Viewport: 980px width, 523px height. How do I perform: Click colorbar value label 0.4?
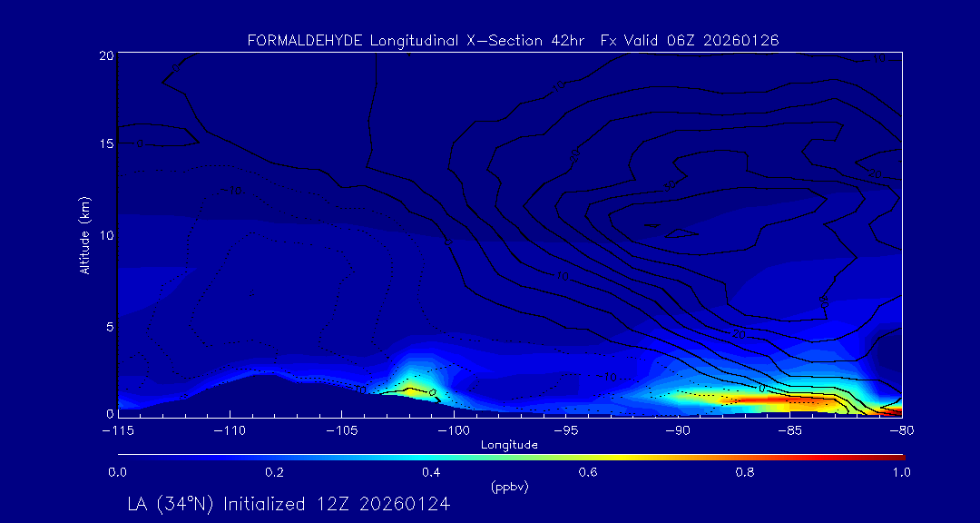coord(432,473)
